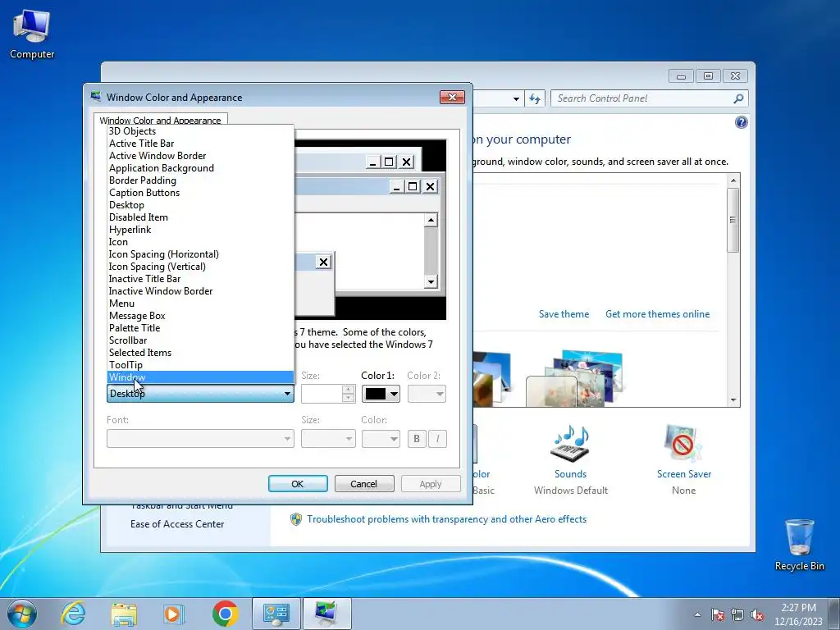
Task: Choose Selected Items in the list
Action: (200, 353)
